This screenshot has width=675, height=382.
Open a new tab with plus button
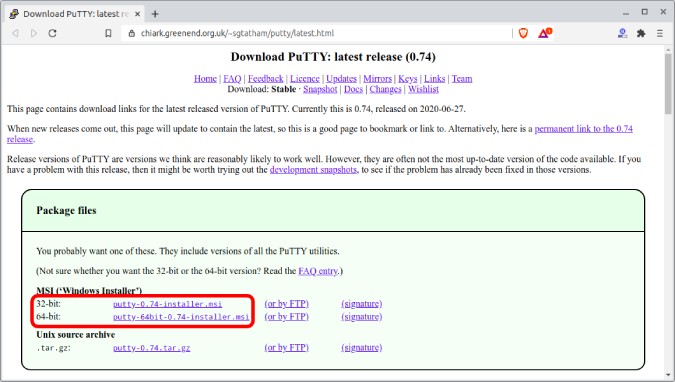[x=155, y=14]
